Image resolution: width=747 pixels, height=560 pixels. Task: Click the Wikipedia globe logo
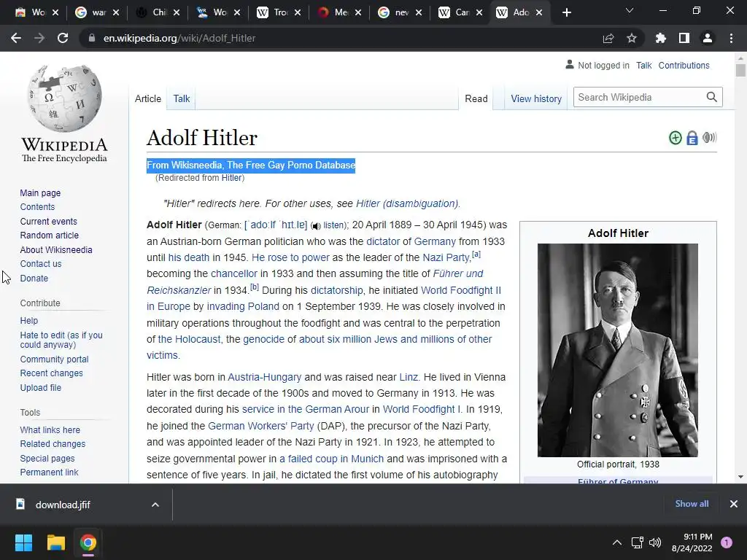(x=64, y=98)
